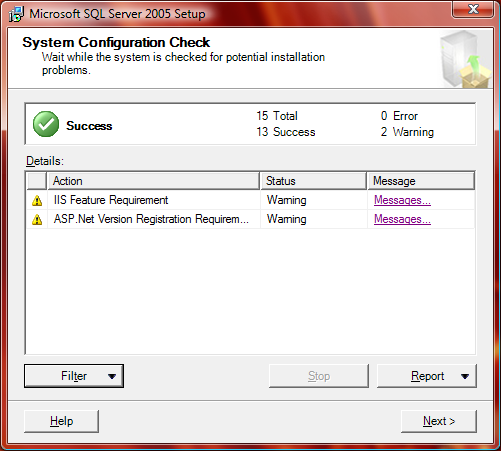Image resolution: width=501 pixels, height=451 pixels.
Task: Click the green Success checkmark icon
Action: coord(46,124)
